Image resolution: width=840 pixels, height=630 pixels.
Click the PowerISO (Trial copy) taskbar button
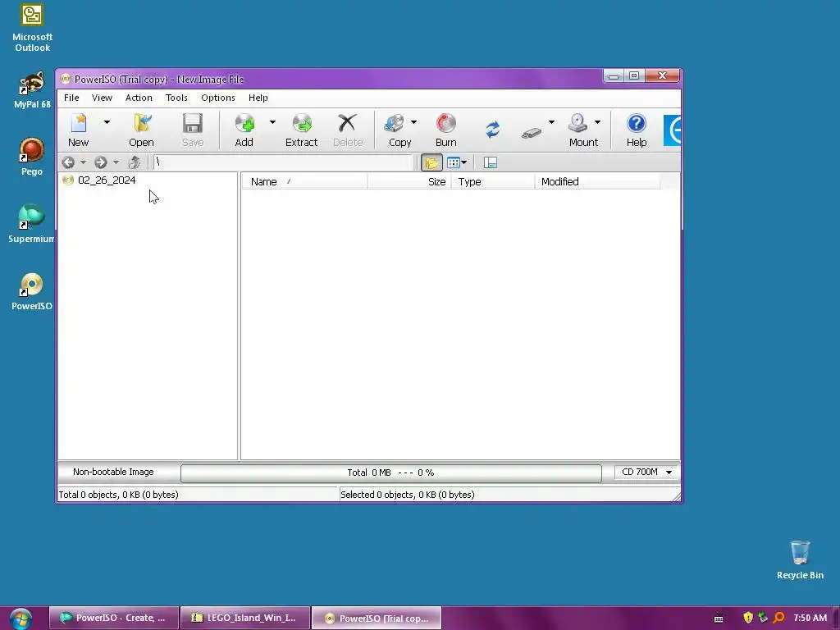click(377, 618)
